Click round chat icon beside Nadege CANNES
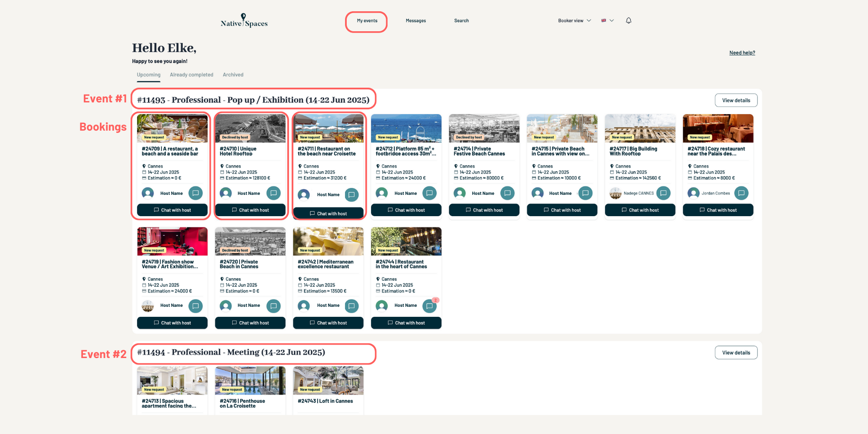Viewport: 868px width, 434px height. 663,193
